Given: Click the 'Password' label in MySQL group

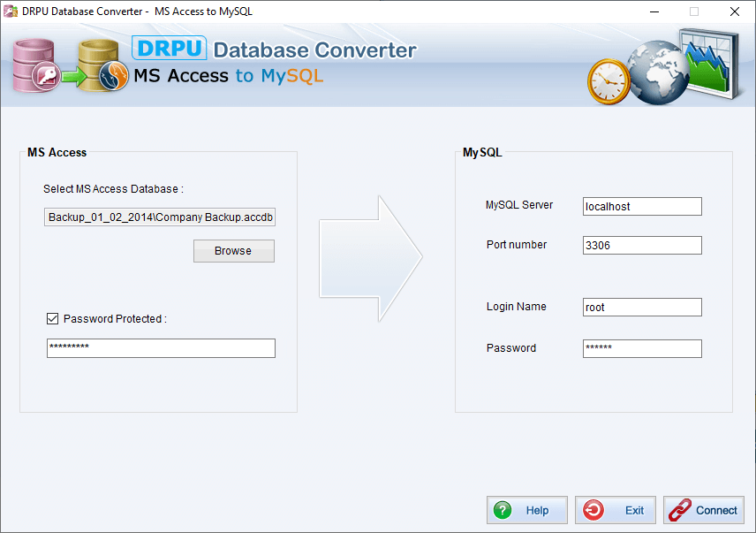Looking at the screenshot, I should tap(511, 347).
